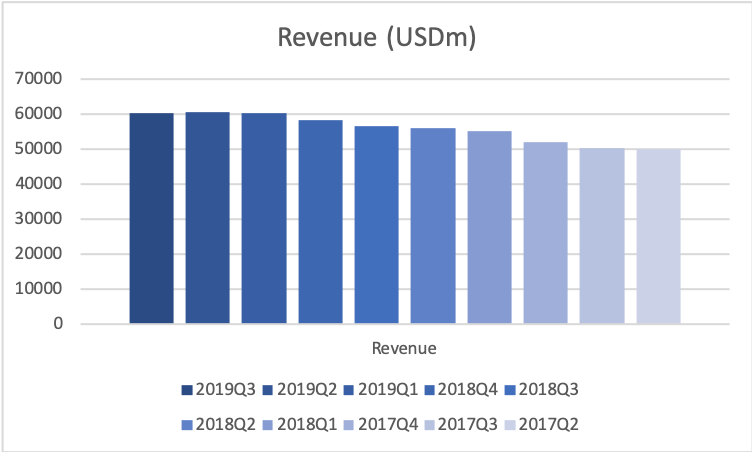Image resolution: width=752 pixels, height=452 pixels.
Task: Select the 2018Q3 bar
Action: 376,225
